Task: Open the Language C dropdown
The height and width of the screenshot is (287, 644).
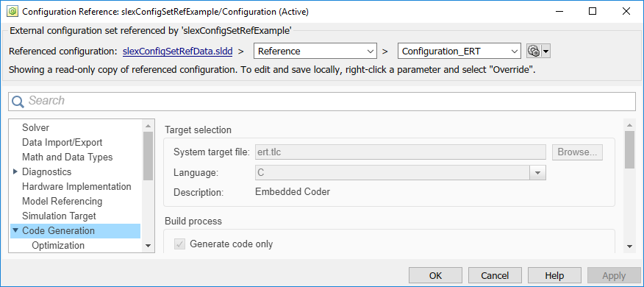Action: coord(401,173)
